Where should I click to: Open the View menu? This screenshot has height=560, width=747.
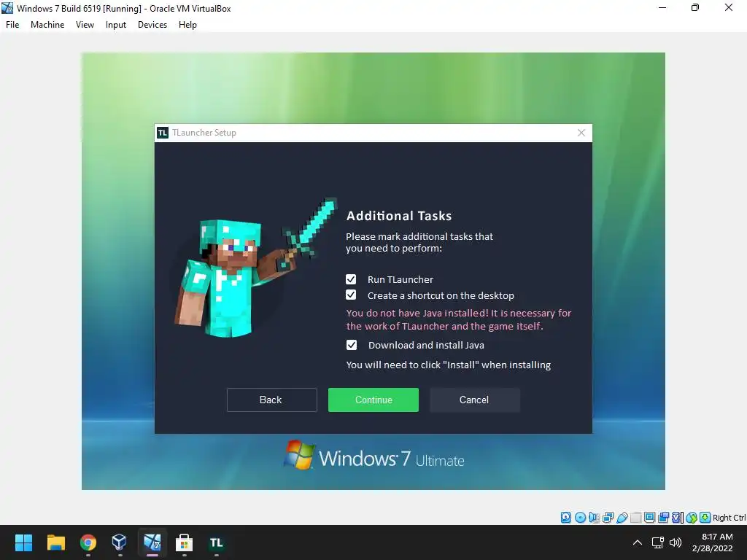85,25
